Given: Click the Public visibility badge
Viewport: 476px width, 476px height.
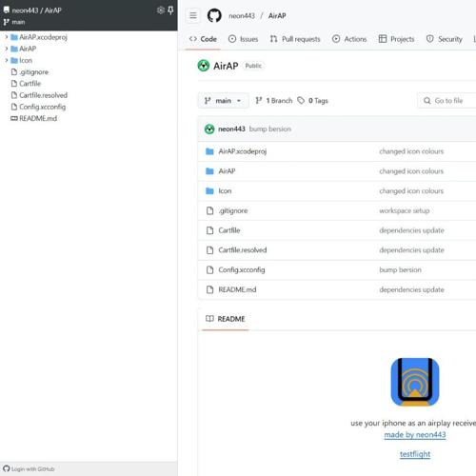Looking at the screenshot, I should [253, 66].
